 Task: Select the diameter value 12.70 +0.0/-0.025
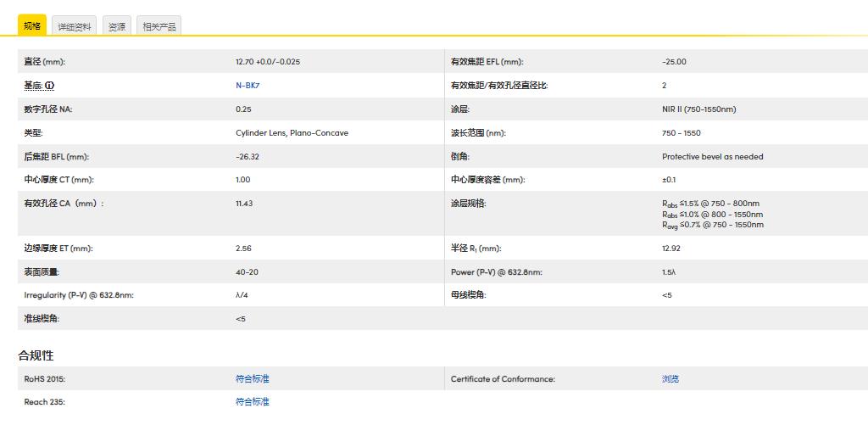click(x=268, y=61)
